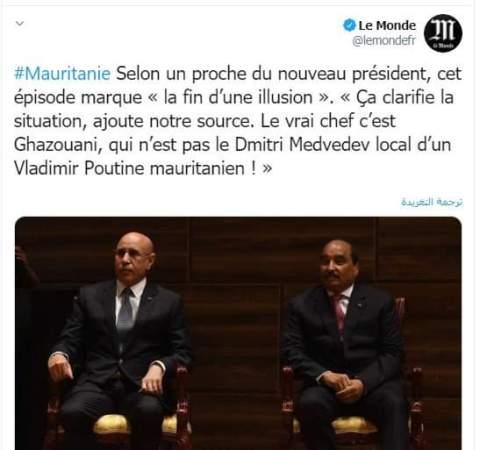This screenshot has width=480, height=450.
Task: Click the @lemondefr handle
Action: 384,41
